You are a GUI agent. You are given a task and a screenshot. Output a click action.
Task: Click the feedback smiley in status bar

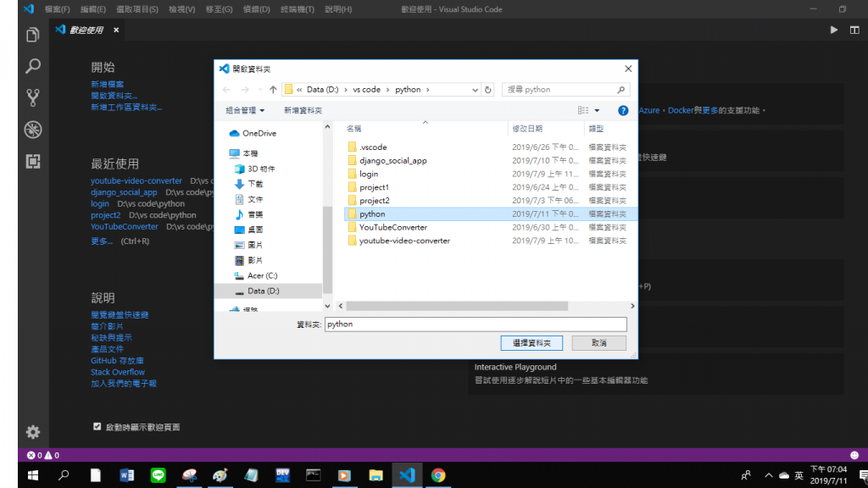854,455
